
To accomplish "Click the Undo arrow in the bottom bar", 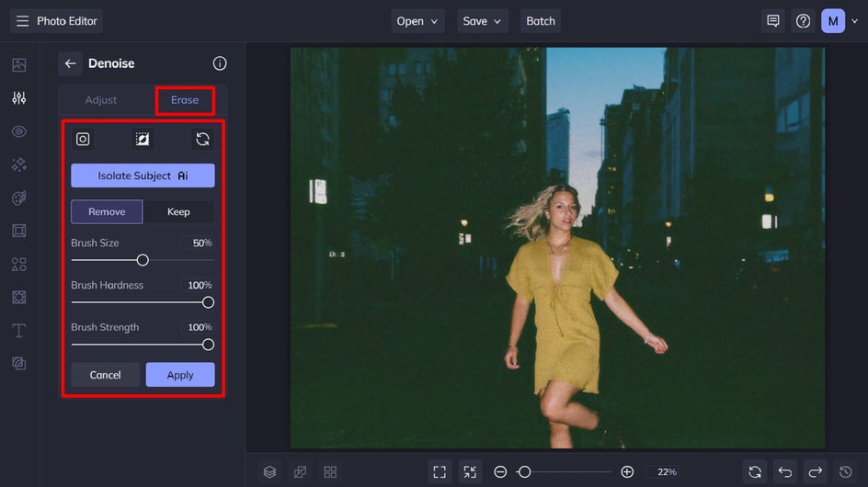I will click(784, 471).
